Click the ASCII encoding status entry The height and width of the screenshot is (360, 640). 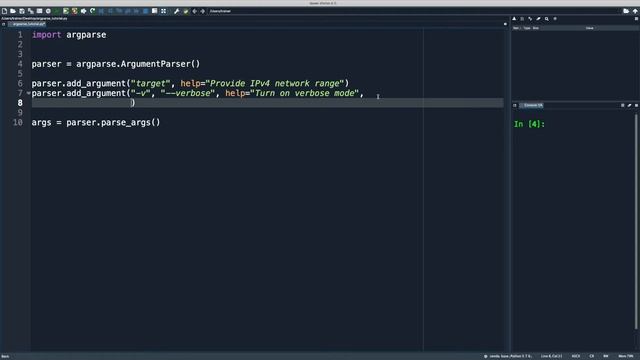(576, 356)
